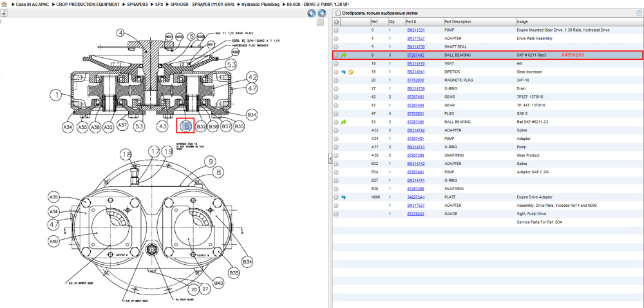The image size is (644, 308).
Task: Open part number link 87278243
Action: click(x=415, y=213)
